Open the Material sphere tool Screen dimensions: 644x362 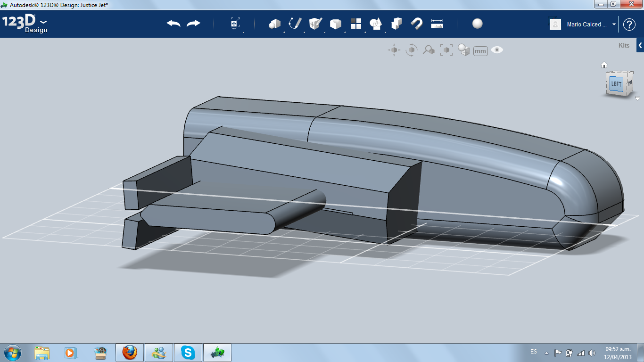(x=478, y=24)
